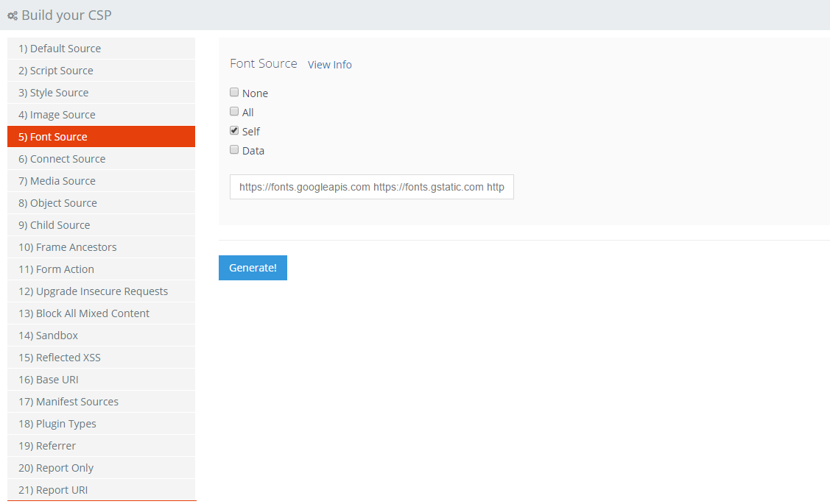
Task: Uncheck the Self checkbox
Action: click(234, 131)
